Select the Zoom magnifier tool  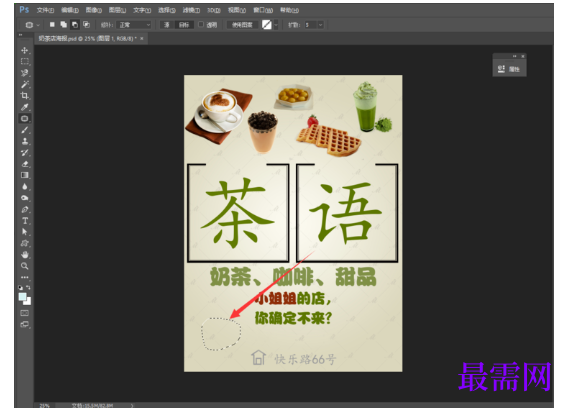(25, 266)
